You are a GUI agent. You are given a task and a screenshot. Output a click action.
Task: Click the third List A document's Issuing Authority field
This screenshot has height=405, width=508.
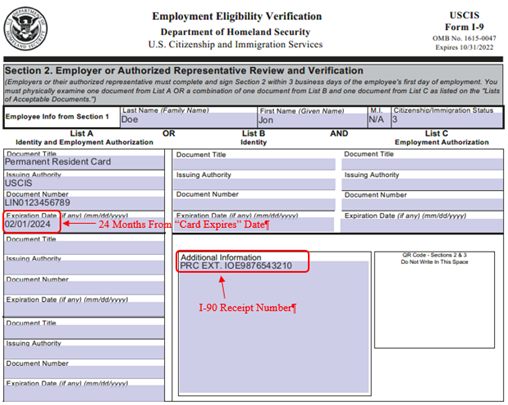[x=84, y=353]
